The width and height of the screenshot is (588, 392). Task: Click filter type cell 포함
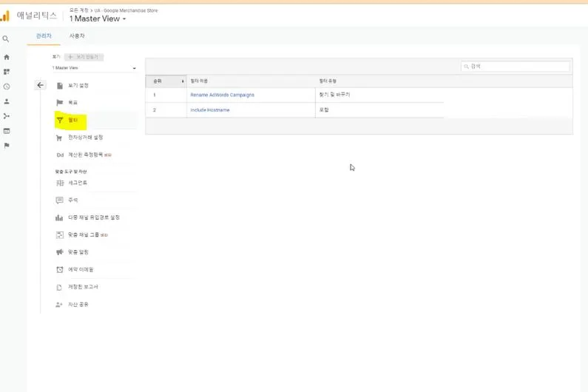point(324,110)
